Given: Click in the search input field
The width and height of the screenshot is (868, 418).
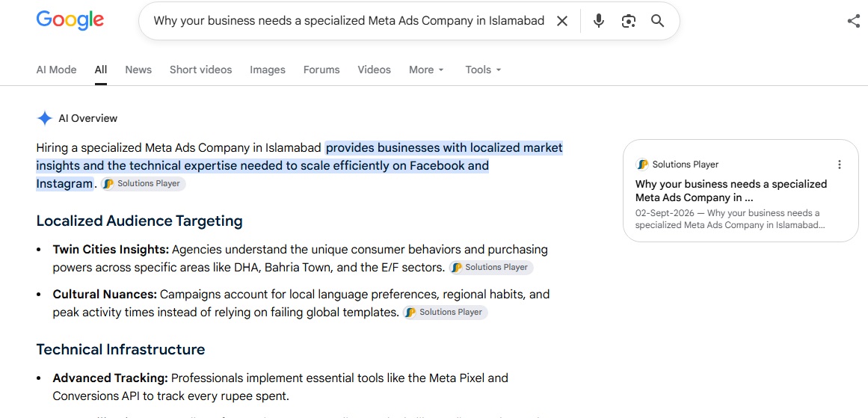Looking at the screenshot, I should (x=348, y=21).
